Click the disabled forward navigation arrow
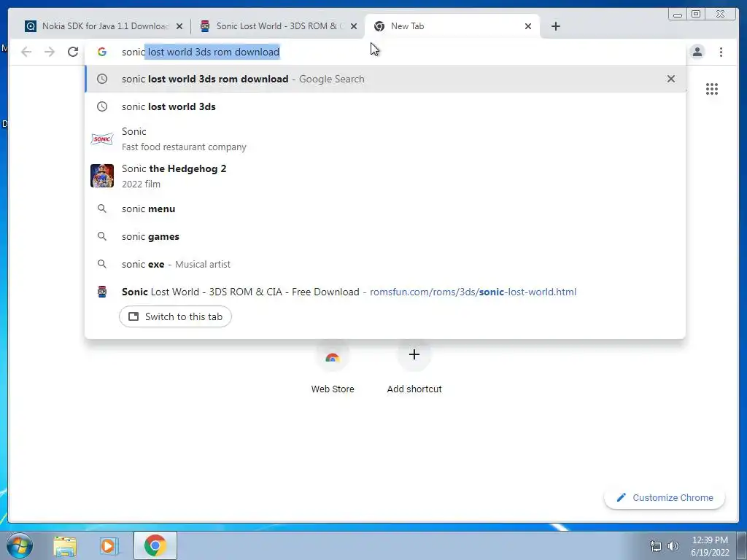The image size is (747, 560). [50, 52]
